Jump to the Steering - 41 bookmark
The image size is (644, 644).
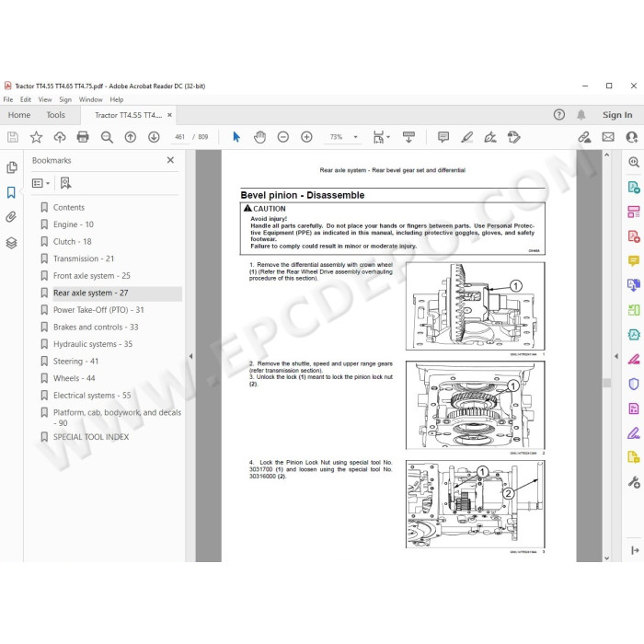pyautogui.click(x=75, y=362)
